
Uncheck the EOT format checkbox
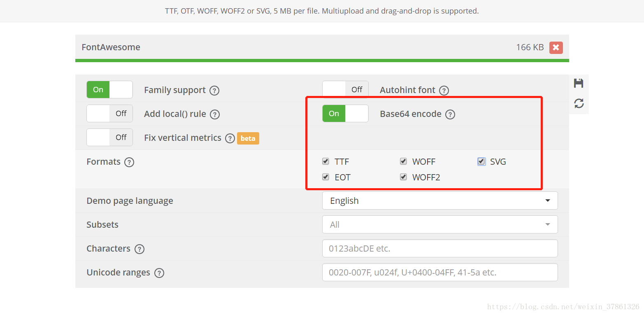point(326,177)
